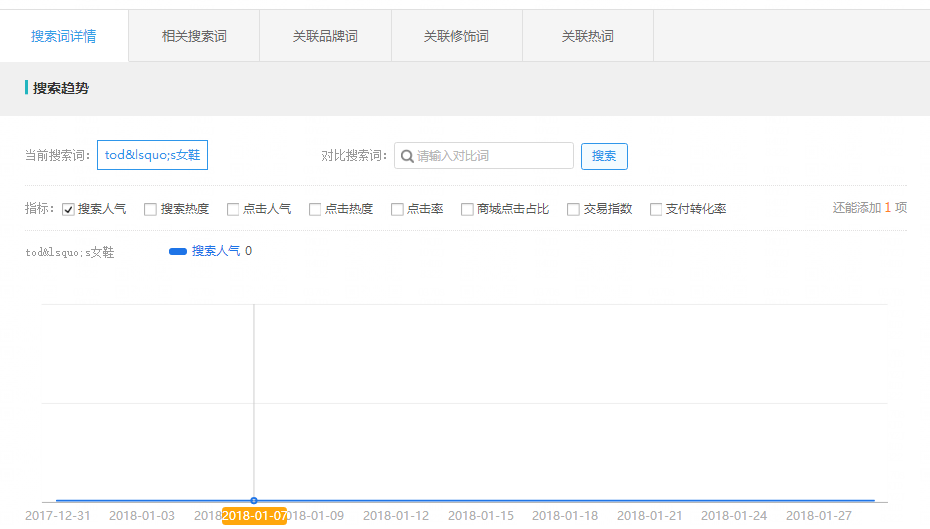Enable 商城点击占比 checkbox

coord(467,210)
